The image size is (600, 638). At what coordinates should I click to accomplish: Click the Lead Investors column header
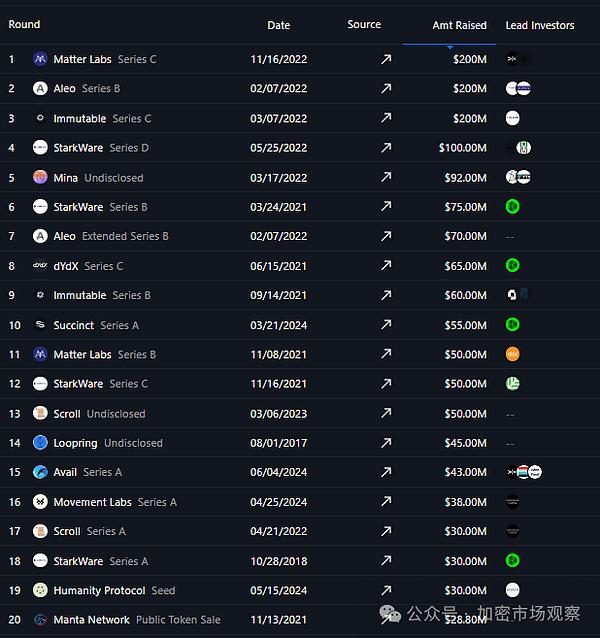[x=540, y=25]
